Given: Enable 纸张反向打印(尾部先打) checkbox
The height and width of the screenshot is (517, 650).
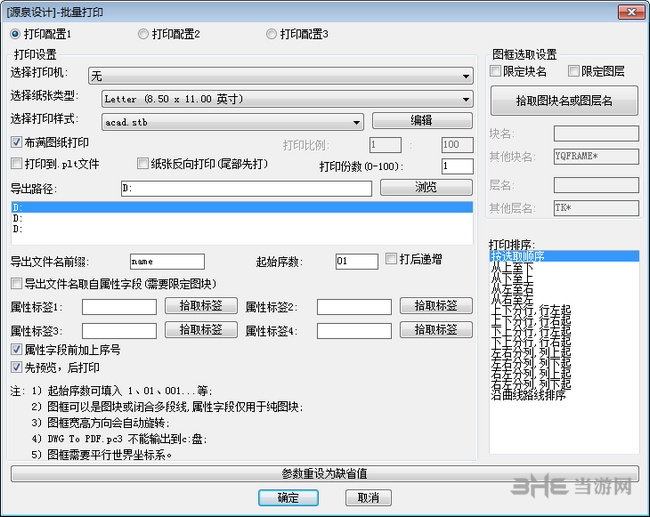Looking at the screenshot, I should [143, 163].
